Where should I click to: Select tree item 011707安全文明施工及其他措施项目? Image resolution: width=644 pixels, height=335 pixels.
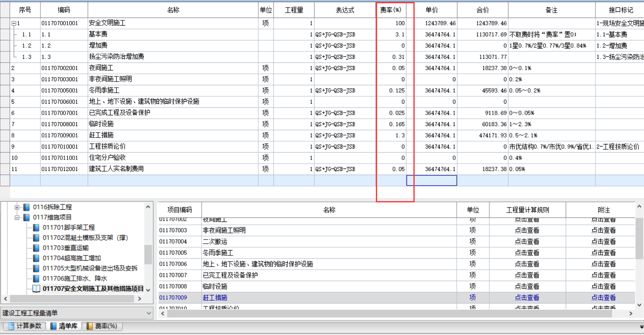coord(93,289)
